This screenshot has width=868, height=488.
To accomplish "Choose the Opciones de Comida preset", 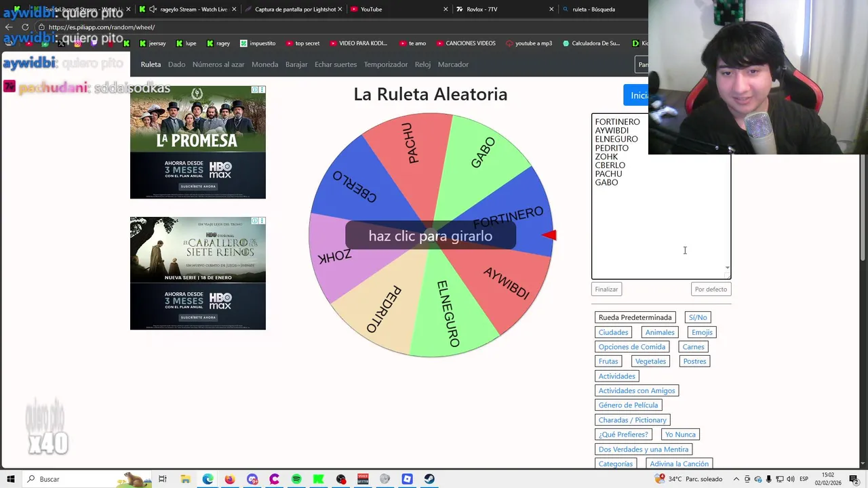I will point(632,347).
